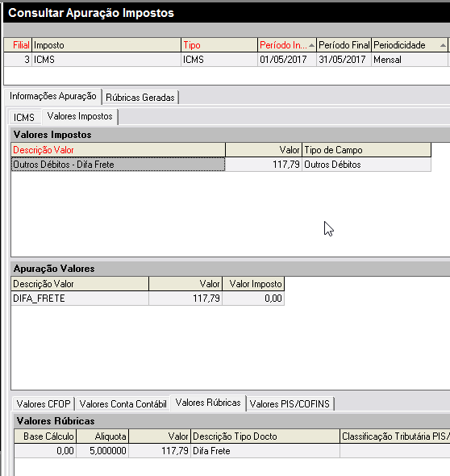Select the Outros Débitos - Difa Frete row
This screenshot has width=450, height=476.
pos(221,165)
